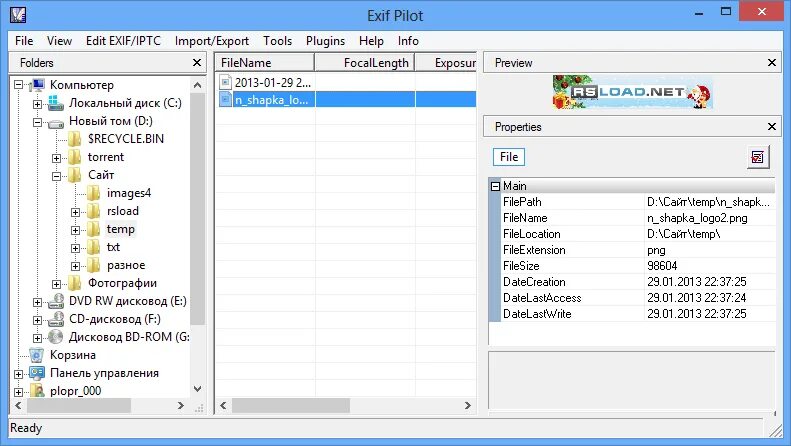
Task: Close the Folders panel
Action: click(197, 63)
